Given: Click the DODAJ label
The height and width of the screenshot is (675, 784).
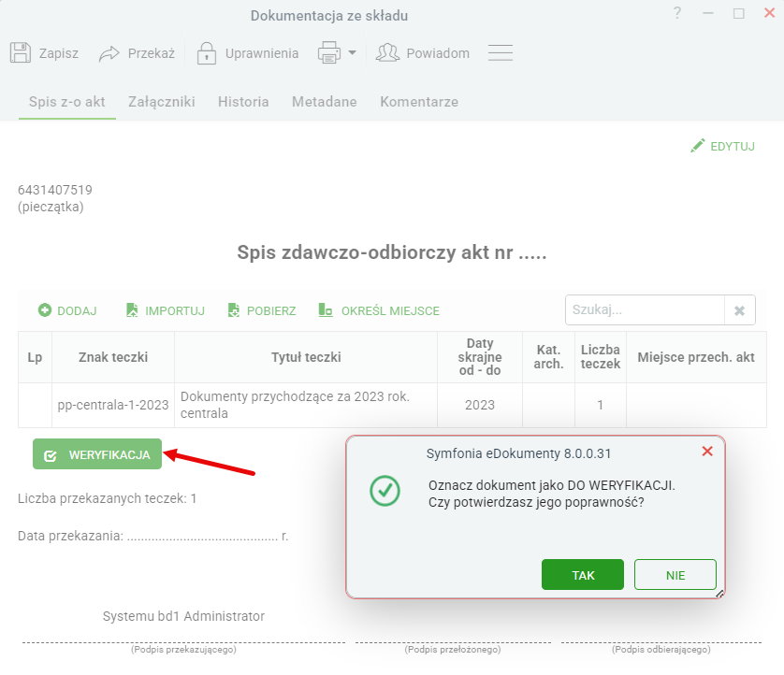Looking at the screenshot, I should pyautogui.click(x=77, y=311).
